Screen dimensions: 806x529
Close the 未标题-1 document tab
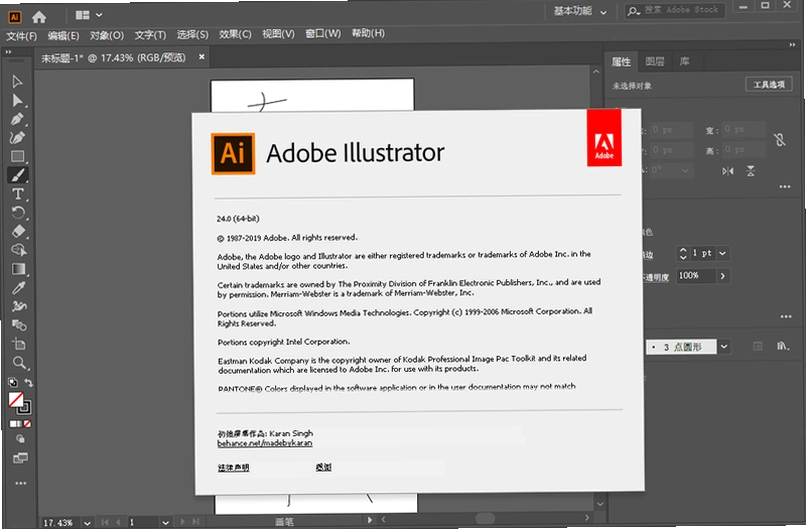point(202,57)
